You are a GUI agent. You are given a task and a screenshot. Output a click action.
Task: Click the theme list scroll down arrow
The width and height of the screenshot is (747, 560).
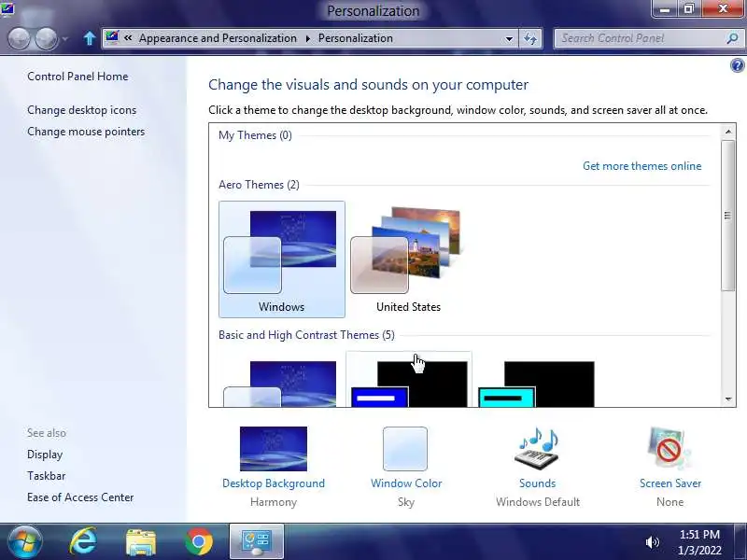point(728,399)
